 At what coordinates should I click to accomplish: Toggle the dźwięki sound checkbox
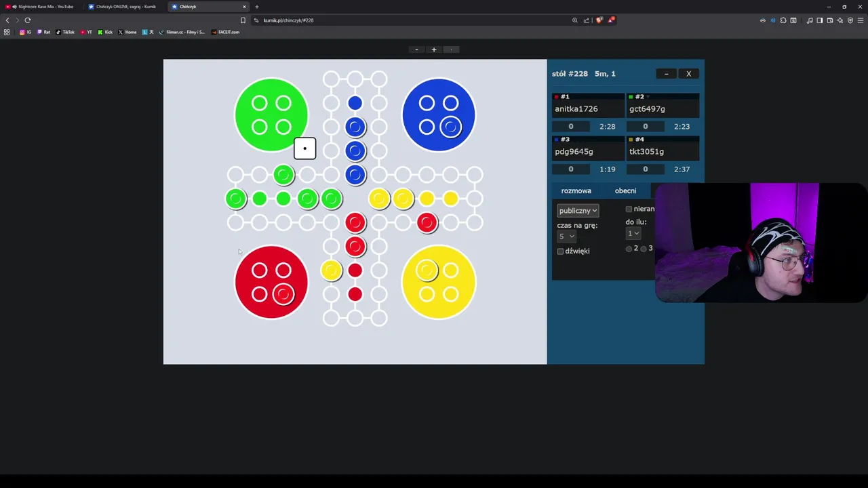pos(560,251)
